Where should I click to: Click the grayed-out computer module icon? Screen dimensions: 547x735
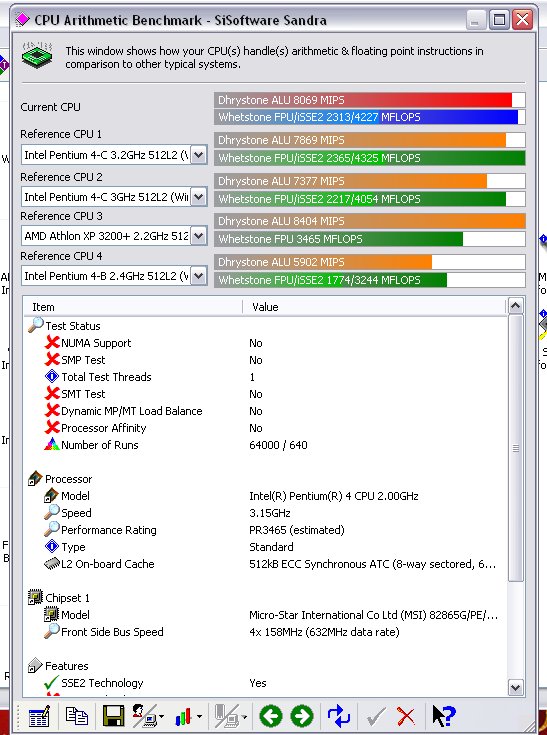tap(227, 716)
